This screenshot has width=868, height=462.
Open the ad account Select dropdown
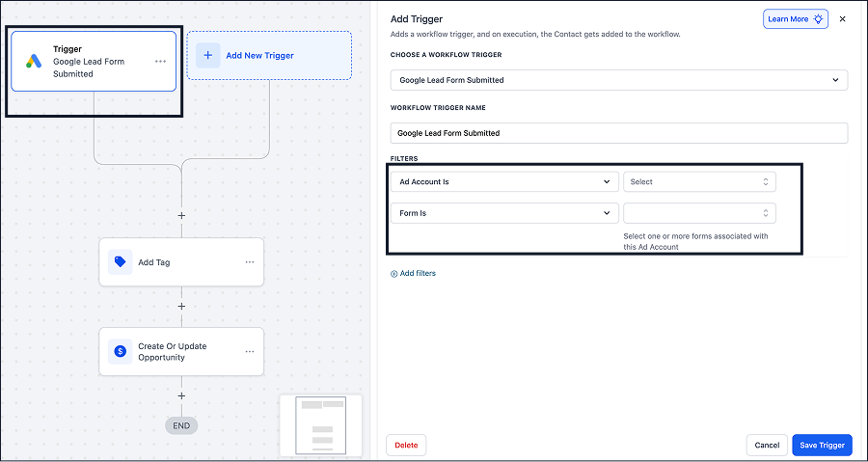[x=699, y=181]
